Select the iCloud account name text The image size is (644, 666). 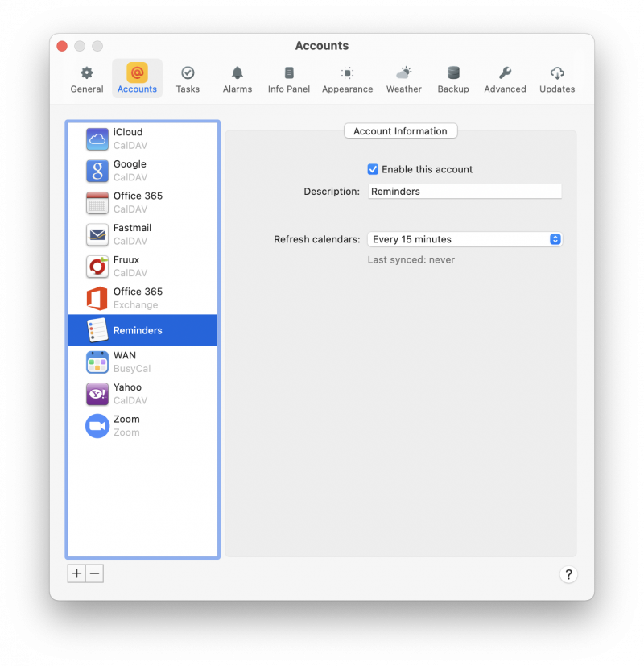pyautogui.click(x=128, y=132)
